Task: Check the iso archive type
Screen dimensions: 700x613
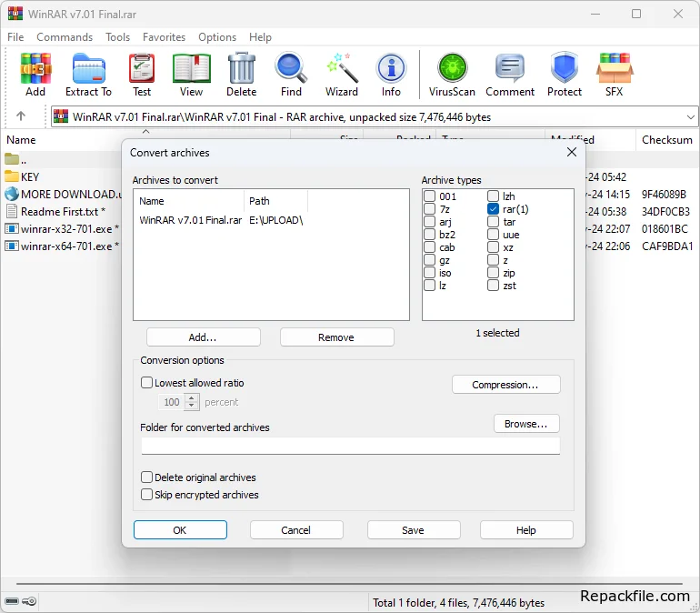Action: pos(429,272)
